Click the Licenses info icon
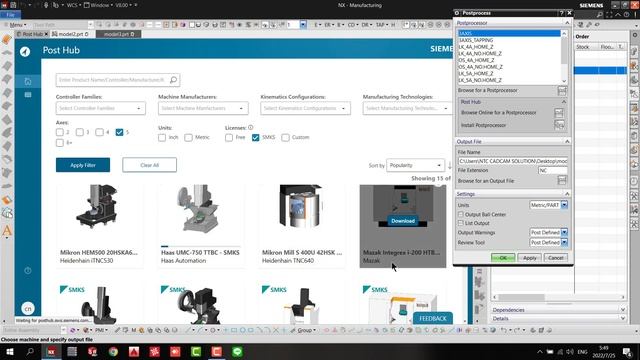 251,127
